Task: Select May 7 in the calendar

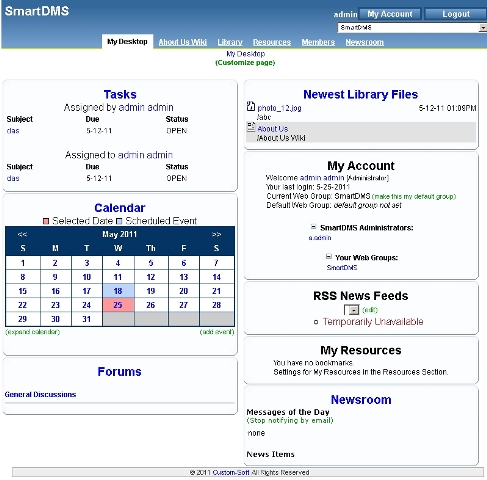Action: (x=216, y=263)
